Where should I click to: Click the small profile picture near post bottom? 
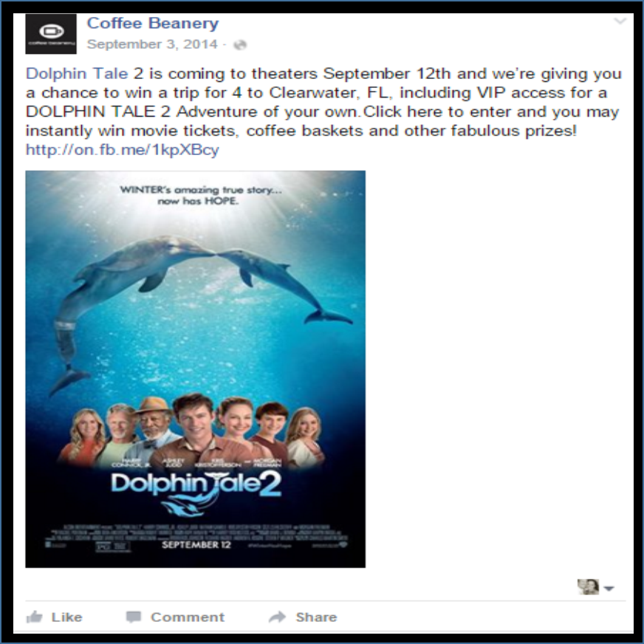click(588, 587)
